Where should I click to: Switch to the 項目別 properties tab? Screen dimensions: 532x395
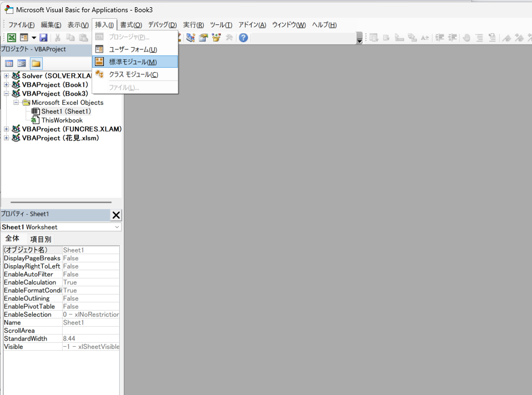[41, 239]
